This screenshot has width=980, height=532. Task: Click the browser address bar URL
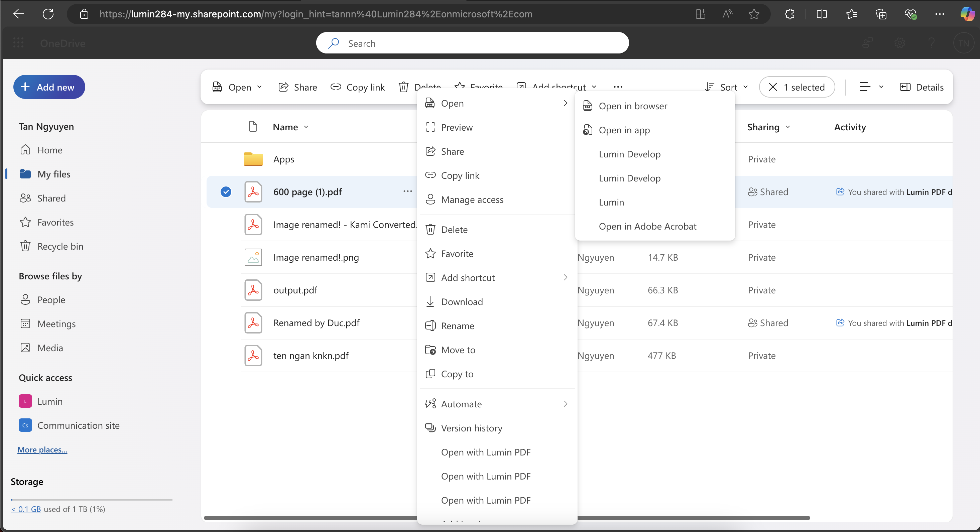316,14
